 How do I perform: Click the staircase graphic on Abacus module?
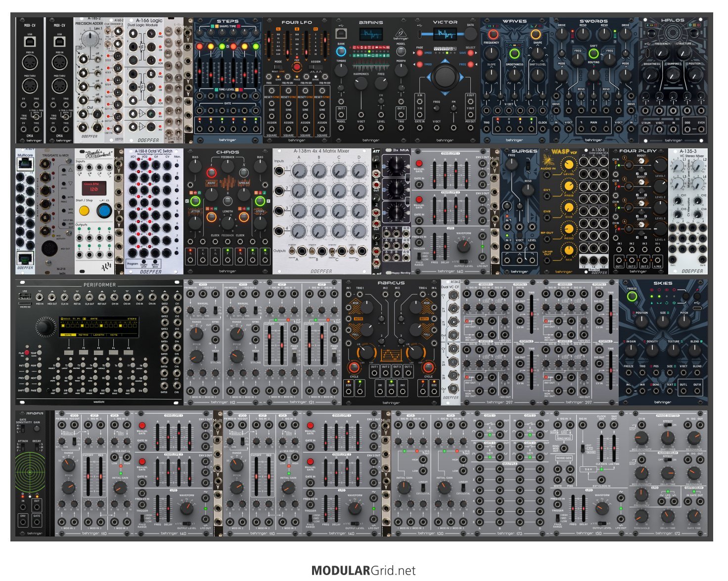391,355
